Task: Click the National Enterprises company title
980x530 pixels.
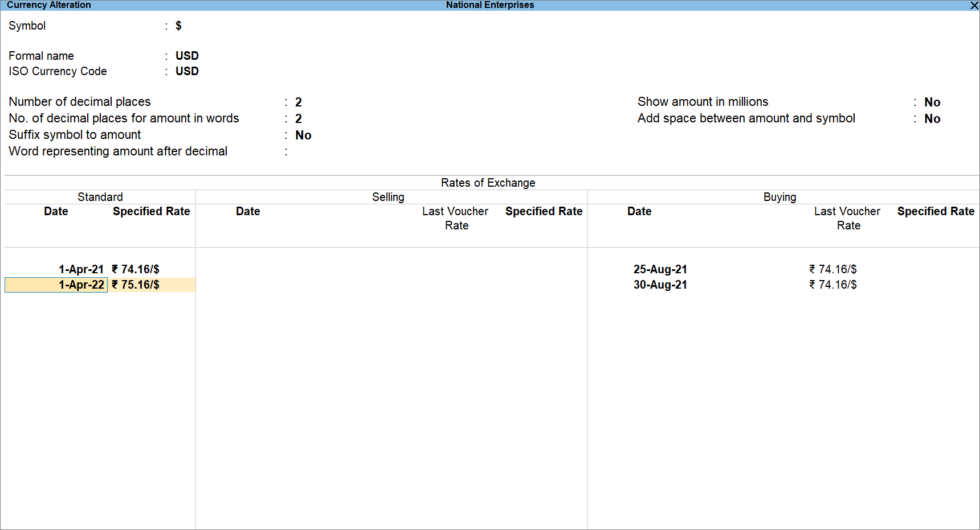Action: (x=490, y=5)
